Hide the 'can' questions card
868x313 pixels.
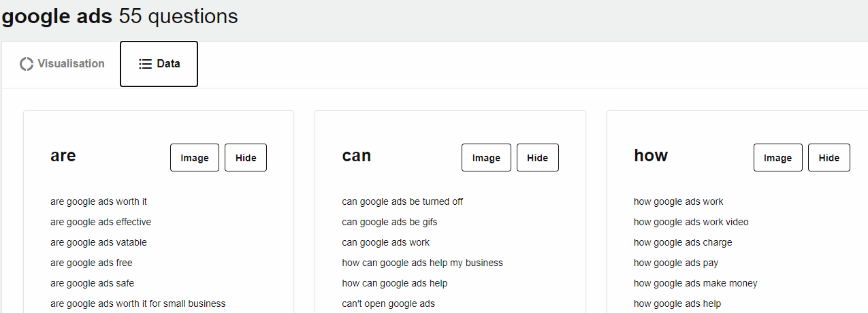point(537,158)
